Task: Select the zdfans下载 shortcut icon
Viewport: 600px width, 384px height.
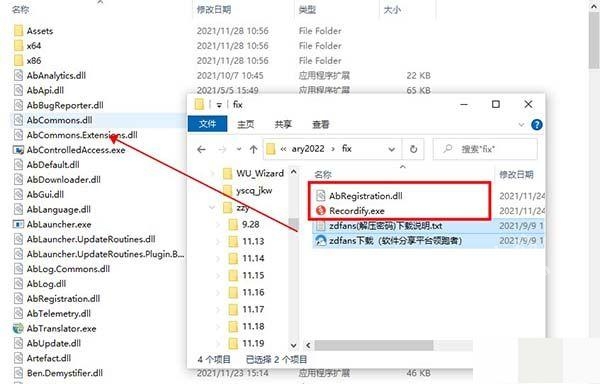Action: point(321,240)
